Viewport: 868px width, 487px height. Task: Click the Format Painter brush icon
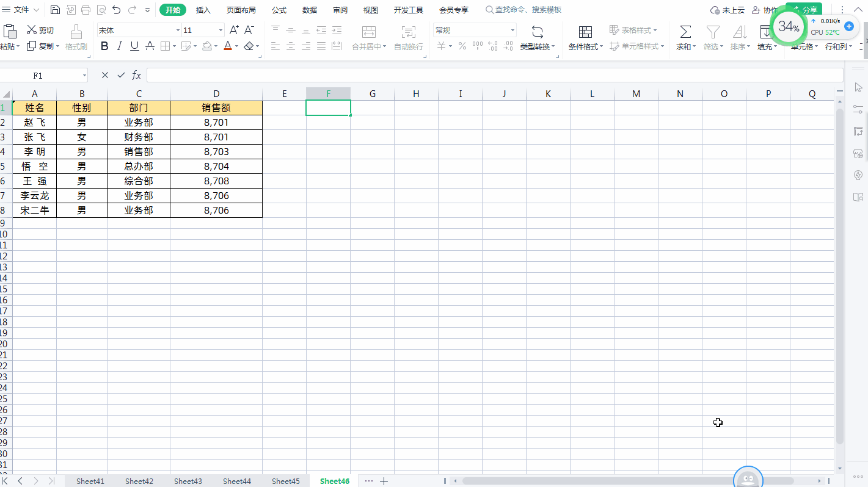tap(76, 31)
